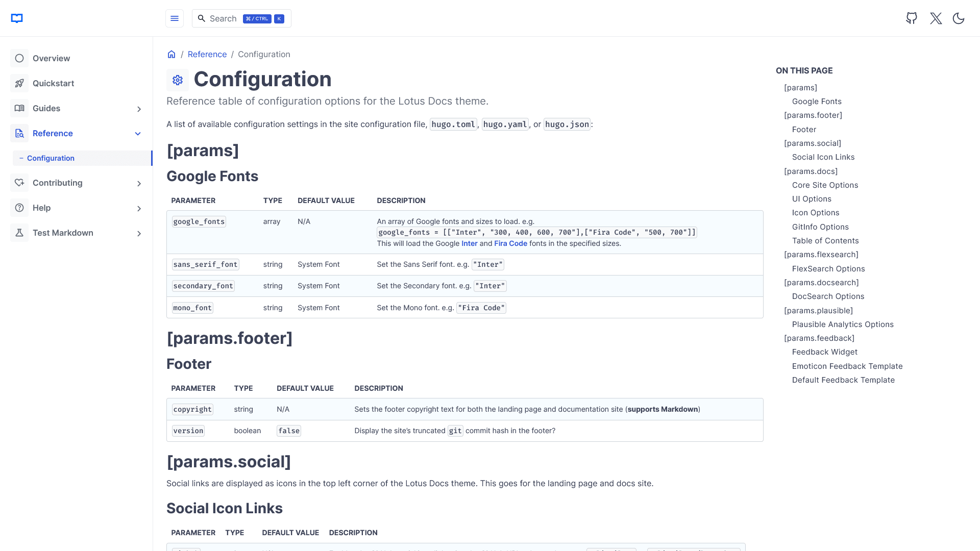Click the rocket icon beside Quickstart
This screenshot has height=551, width=980.
pyautogui.click(x=19, y=83)
